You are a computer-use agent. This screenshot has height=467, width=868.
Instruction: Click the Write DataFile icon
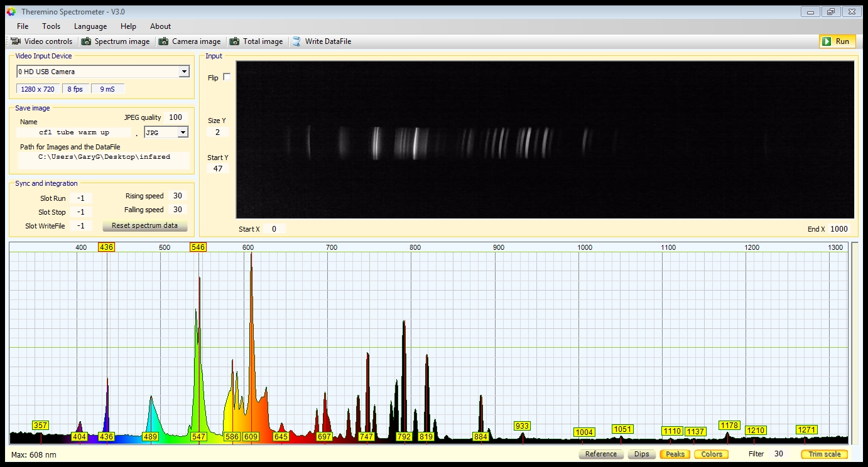click(296, 41)
